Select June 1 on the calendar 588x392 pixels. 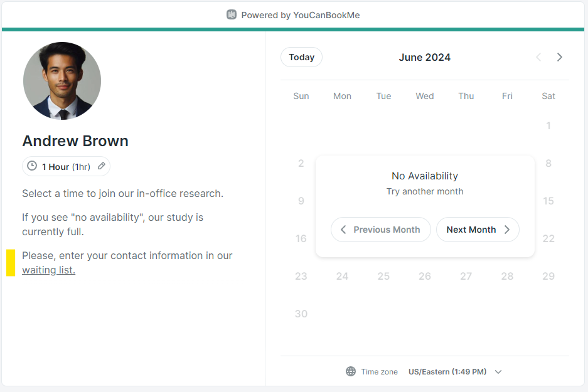pos(548,125)
